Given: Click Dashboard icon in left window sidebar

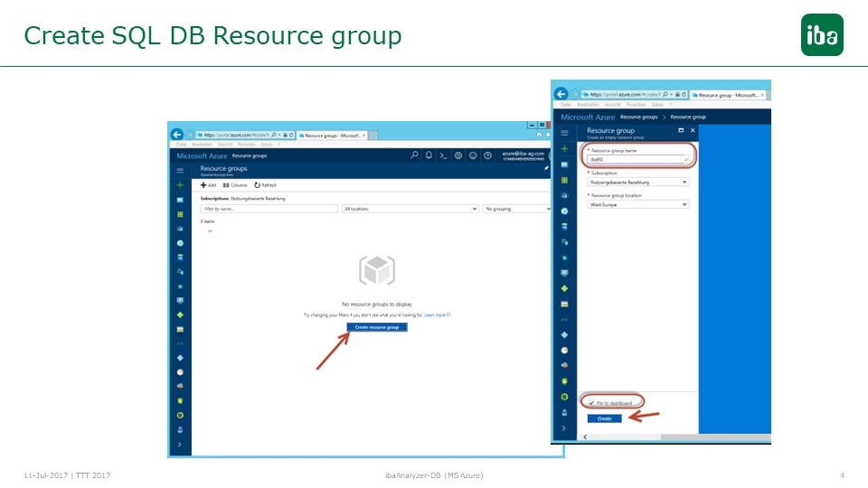Looking at the screenshot, I should pos(180,200).
